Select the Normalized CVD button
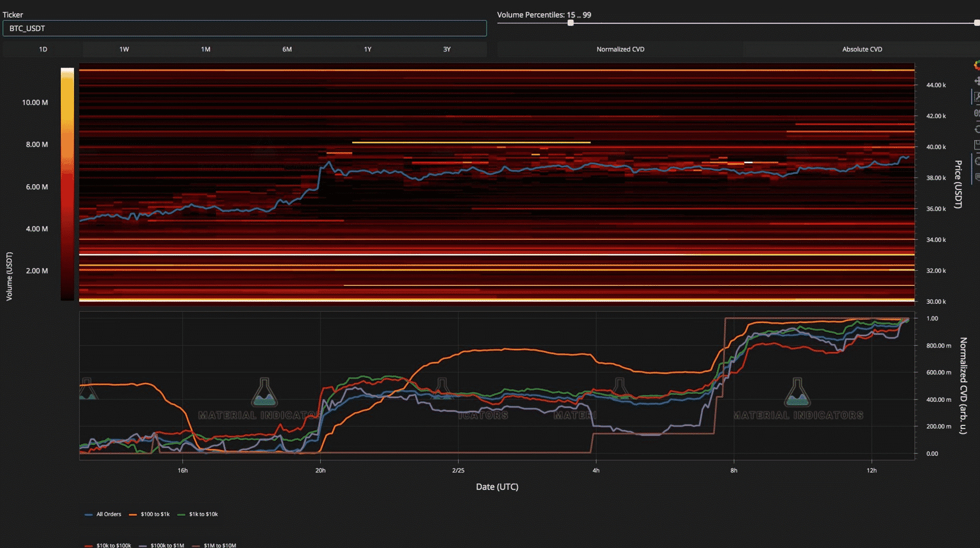 click(620, 49)
